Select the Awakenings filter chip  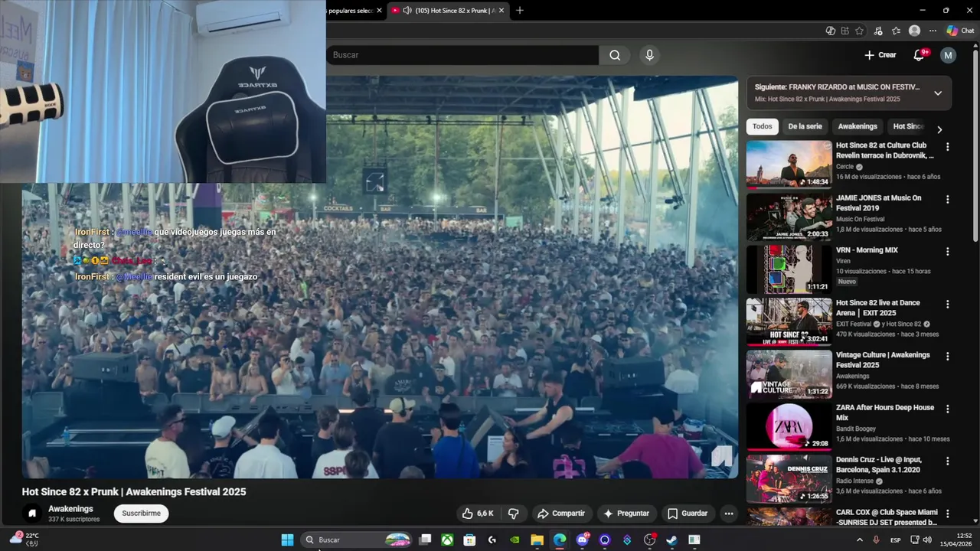857,126
